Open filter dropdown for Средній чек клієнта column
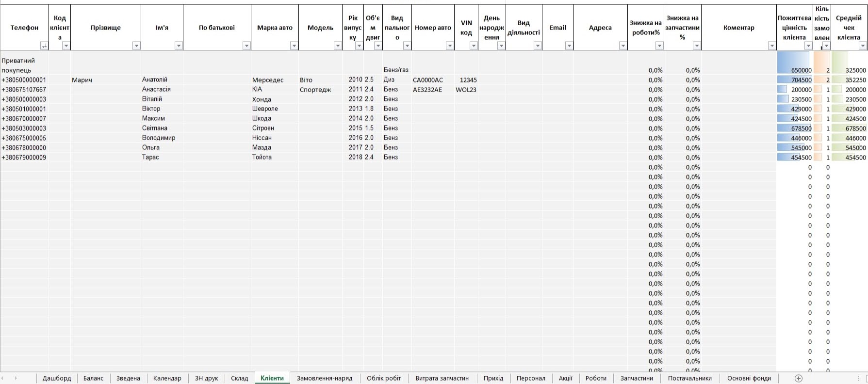Viewport: 868px width, 384px height. (863, 46)
